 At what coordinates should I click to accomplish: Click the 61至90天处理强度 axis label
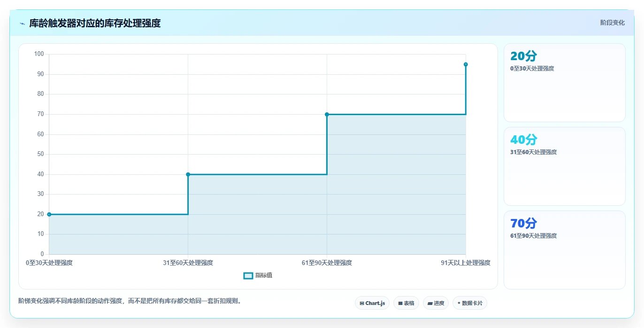(327, 263)
